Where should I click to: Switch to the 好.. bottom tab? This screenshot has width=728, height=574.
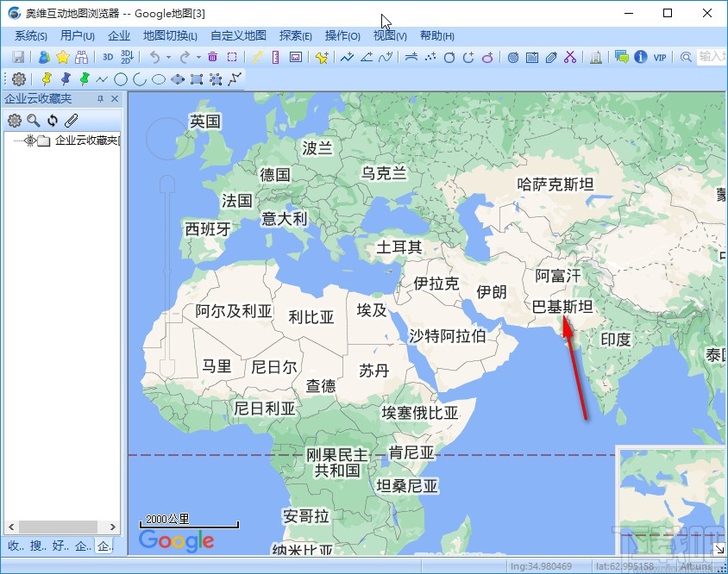point(60,546)
